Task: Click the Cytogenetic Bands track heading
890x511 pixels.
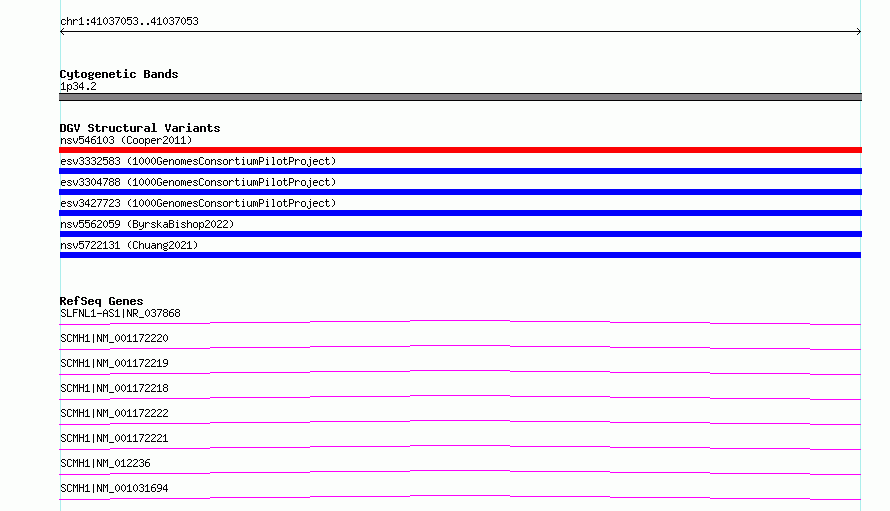Action: (119, 74)
